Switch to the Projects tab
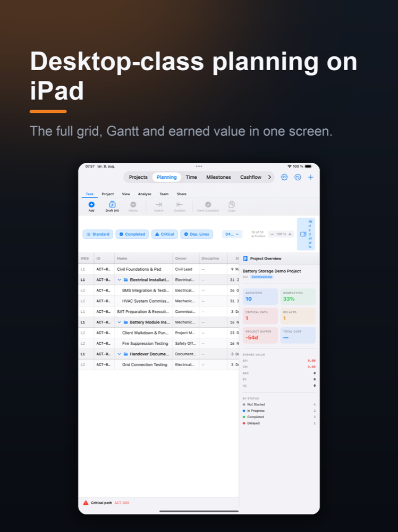Viewport: 398px width, 532px height. 138,177
